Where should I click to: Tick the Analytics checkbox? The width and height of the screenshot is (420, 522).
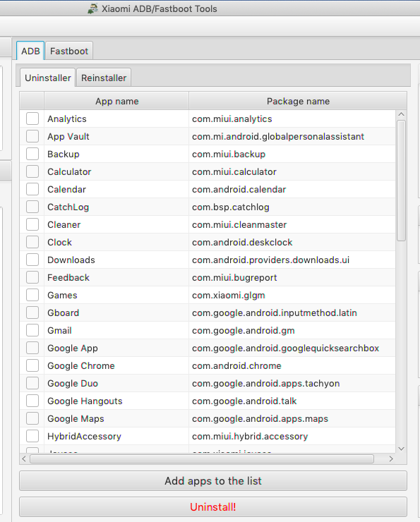[x=32, y=119]
